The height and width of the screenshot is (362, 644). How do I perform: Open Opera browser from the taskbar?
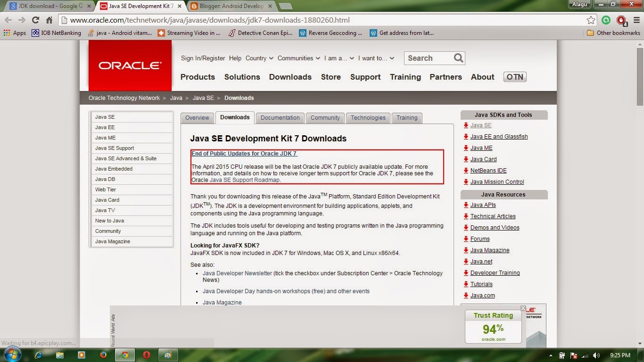click(x=147, y=355)
